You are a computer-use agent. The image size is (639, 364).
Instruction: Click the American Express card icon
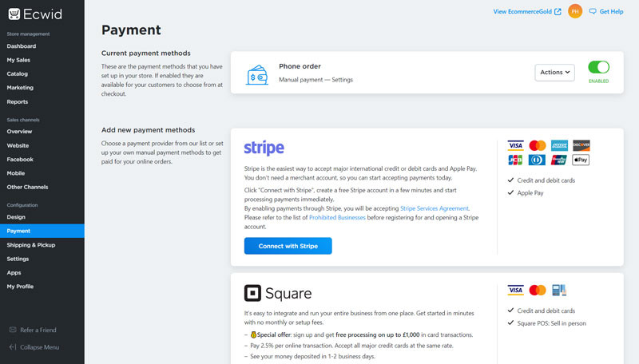tap(559, 145)
